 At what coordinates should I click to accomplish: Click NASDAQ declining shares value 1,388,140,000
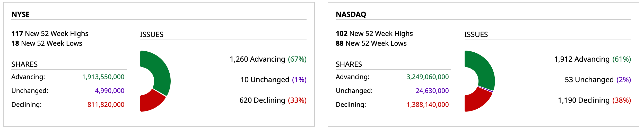[428, 105]
